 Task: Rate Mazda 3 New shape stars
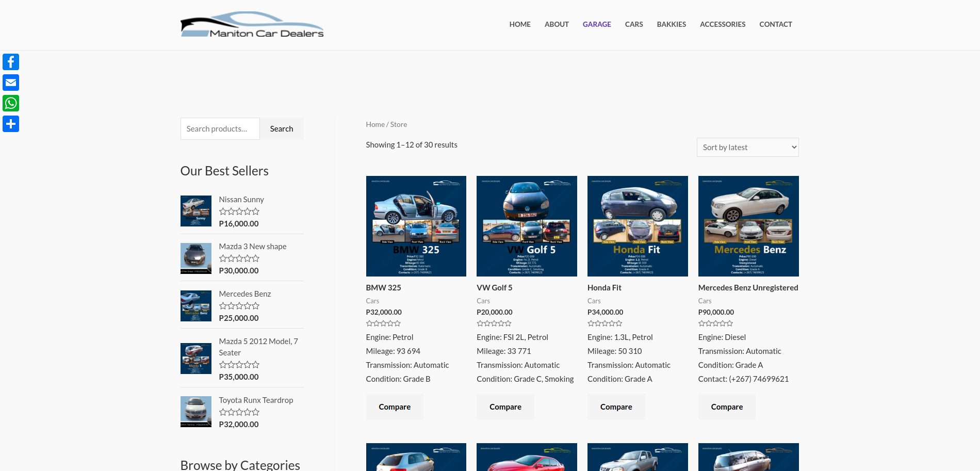tap(239, 258)
